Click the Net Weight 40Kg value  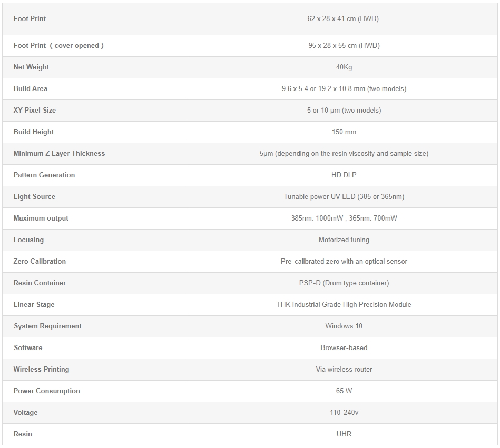coord(344,67)
